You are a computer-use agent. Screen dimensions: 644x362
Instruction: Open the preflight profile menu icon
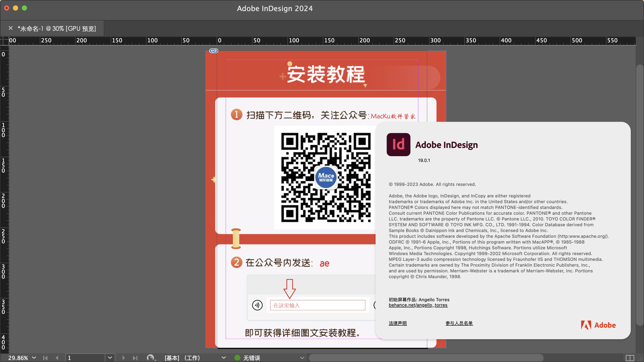tap(151, 358)
